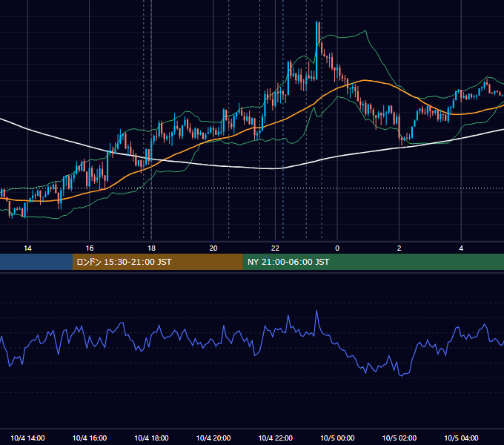Click the 10/4 20:00 time label

click(213, 438)
